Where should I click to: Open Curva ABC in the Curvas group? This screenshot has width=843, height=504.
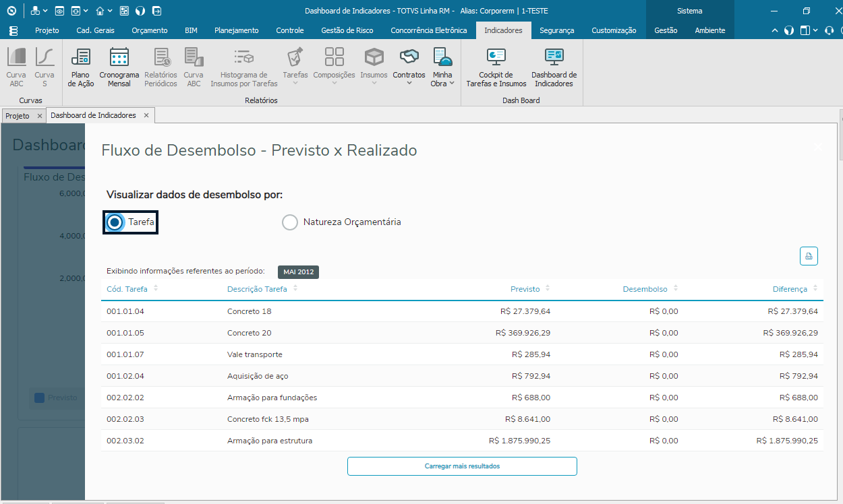[16, 67]
